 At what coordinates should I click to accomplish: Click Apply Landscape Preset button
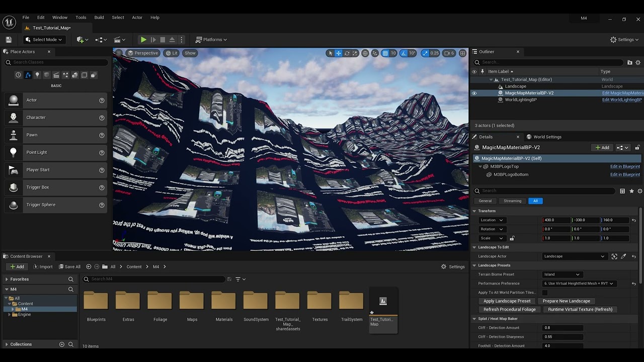coord(507,301)
